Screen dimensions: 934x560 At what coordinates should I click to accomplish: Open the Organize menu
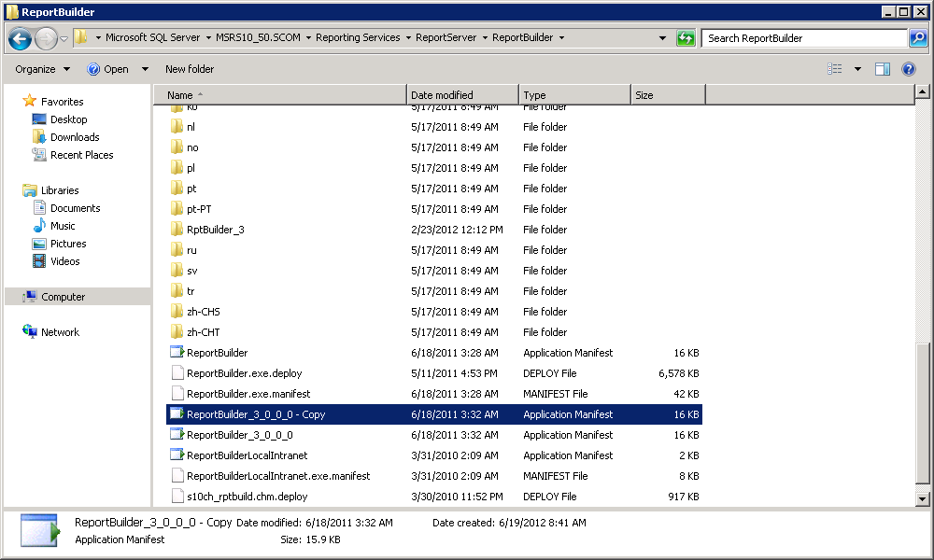coord(42,69)
